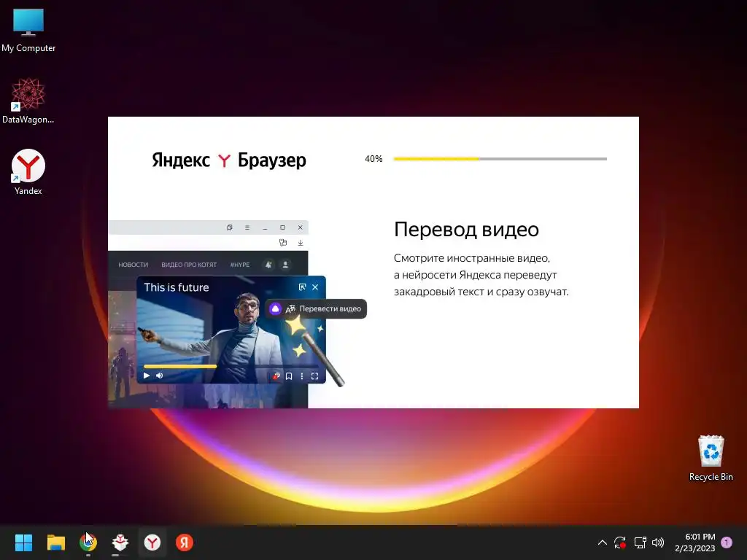Click the Перевести видео button in illustration

pyautogui.click(x=316, y=308)
